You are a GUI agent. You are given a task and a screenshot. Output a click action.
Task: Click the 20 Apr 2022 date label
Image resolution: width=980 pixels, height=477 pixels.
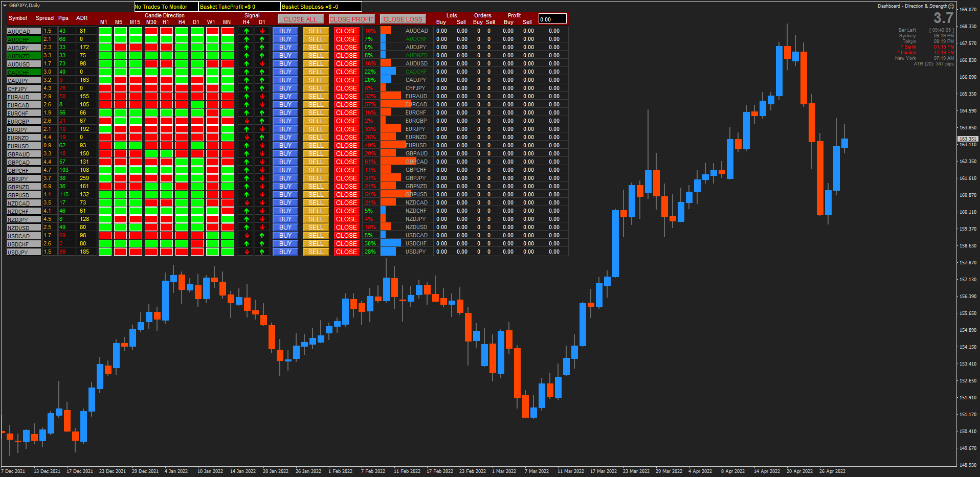point(799,471)
